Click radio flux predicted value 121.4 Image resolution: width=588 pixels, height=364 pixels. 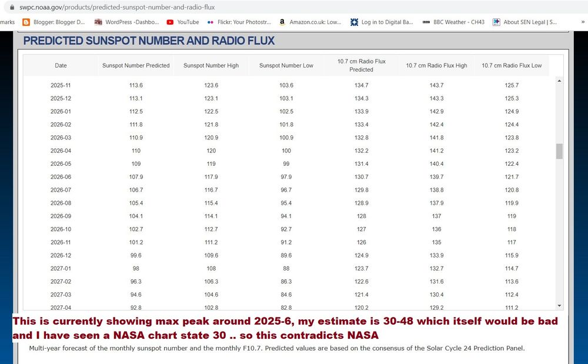362,295
